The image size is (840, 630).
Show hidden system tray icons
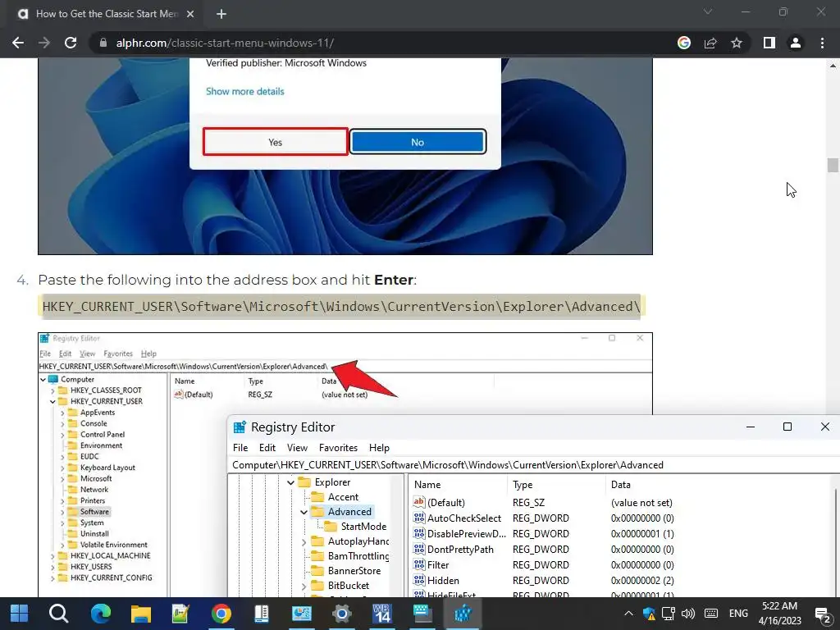628,614
